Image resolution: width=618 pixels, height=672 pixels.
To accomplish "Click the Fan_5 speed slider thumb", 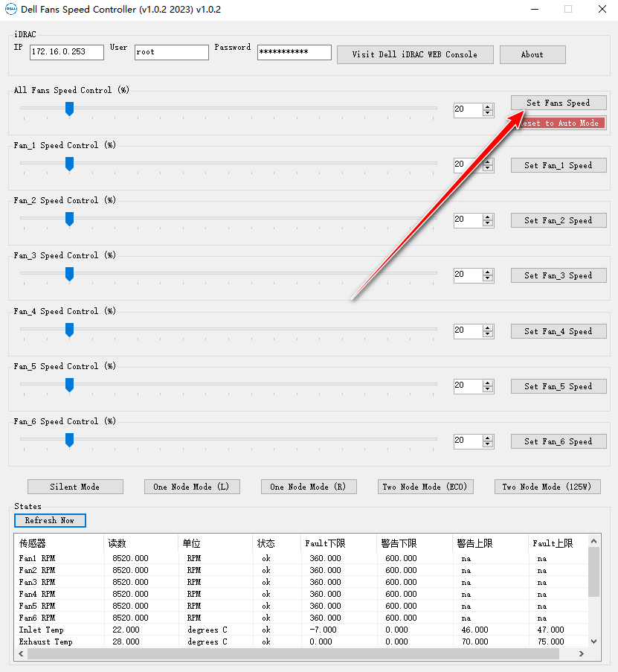I will click(x=69, y=385).
